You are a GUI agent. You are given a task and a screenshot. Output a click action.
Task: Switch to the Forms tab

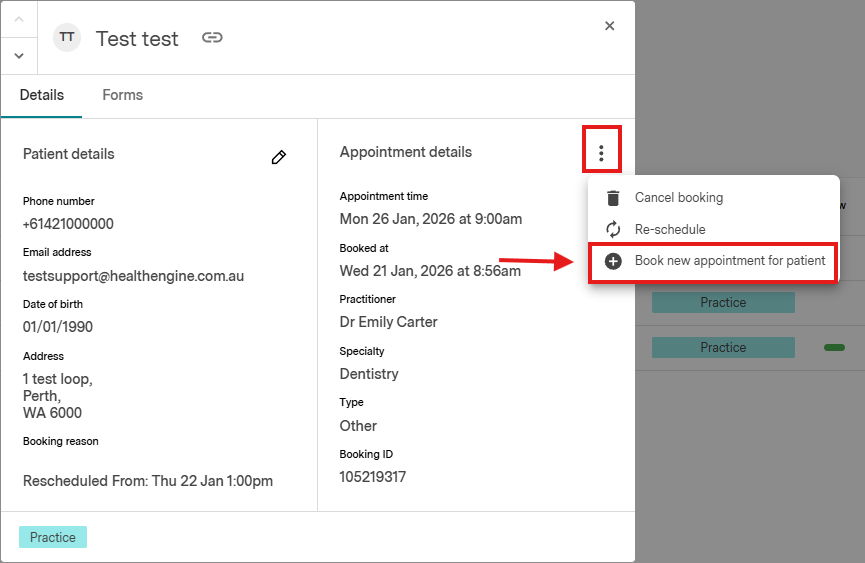(x=122, y=95)
